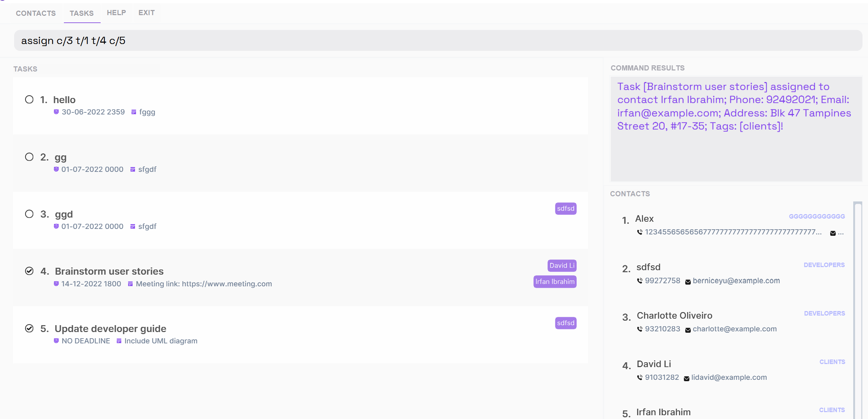The image size is (868, 419).
Task: Click the description note icon beside fggg
Action: point(134,112)
